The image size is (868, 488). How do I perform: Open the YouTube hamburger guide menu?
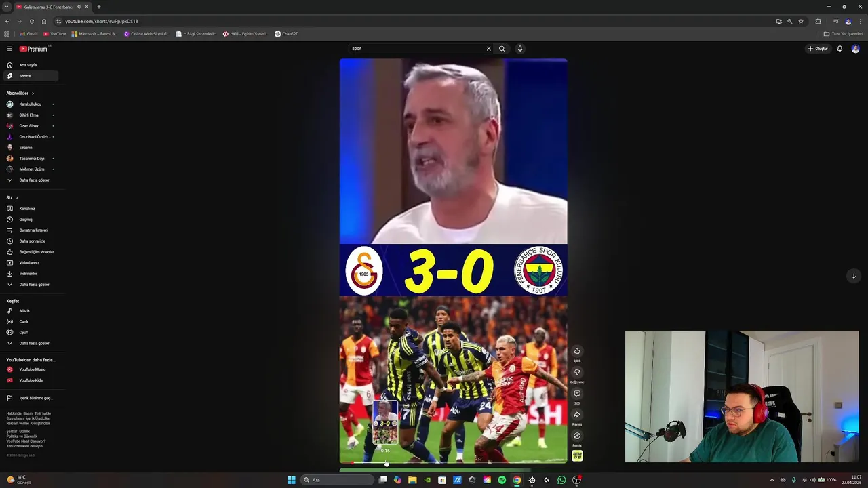(9, 49)
